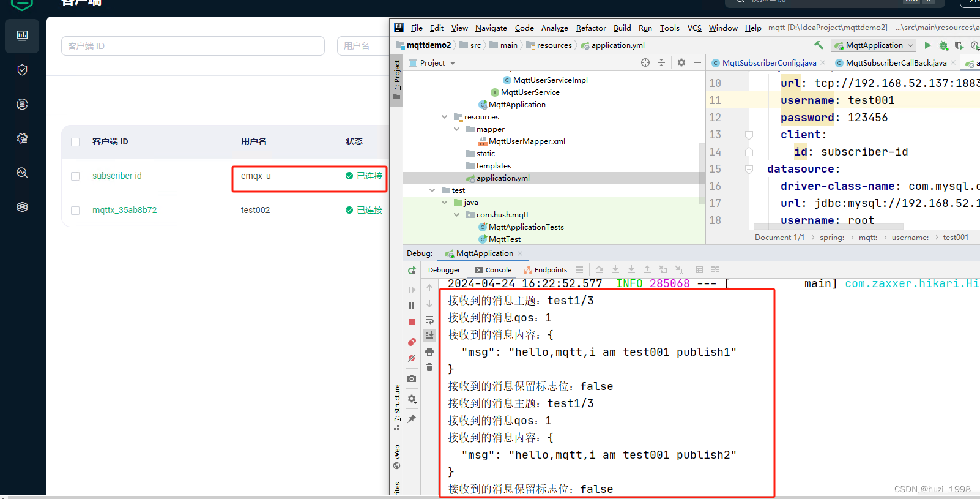This screenshot has height=499, width=980.
Task: Click the Rerun MqttApplication icon
Action: pos(412,270)
